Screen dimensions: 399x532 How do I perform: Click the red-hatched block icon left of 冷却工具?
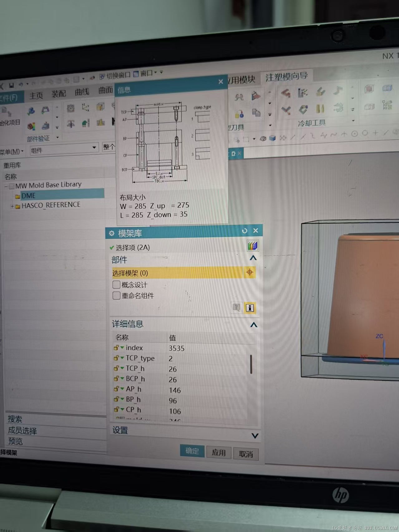tap(255, 95)
